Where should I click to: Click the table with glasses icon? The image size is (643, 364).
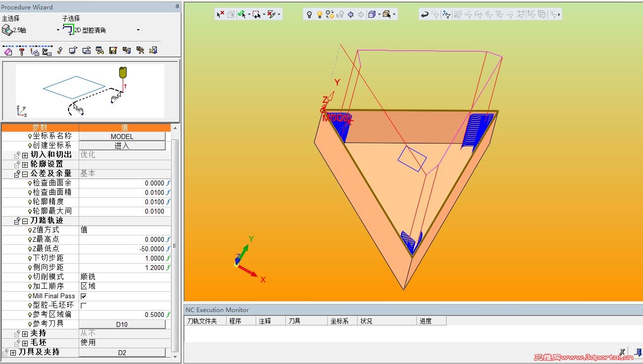100,50
